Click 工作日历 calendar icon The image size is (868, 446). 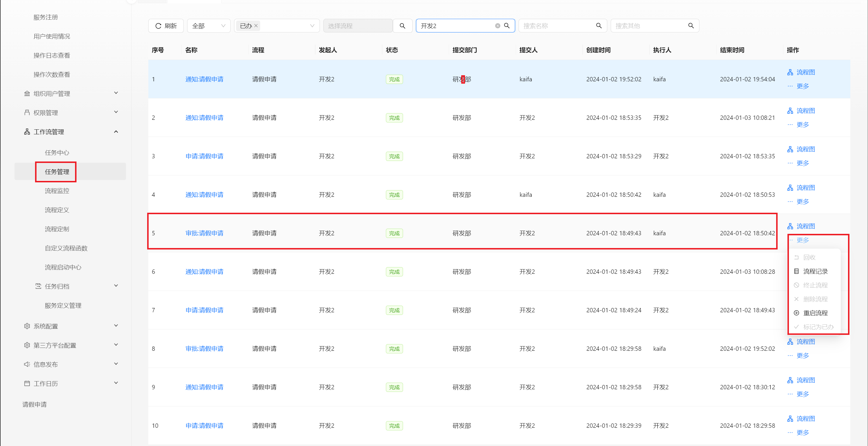pos(27,383)
